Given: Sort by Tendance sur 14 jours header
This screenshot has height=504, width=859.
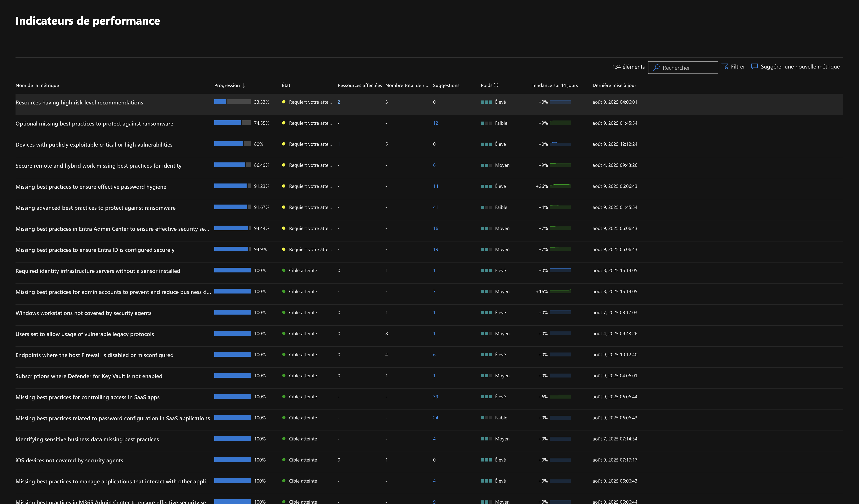Looking at the screenshot, I should coord(555,85).
